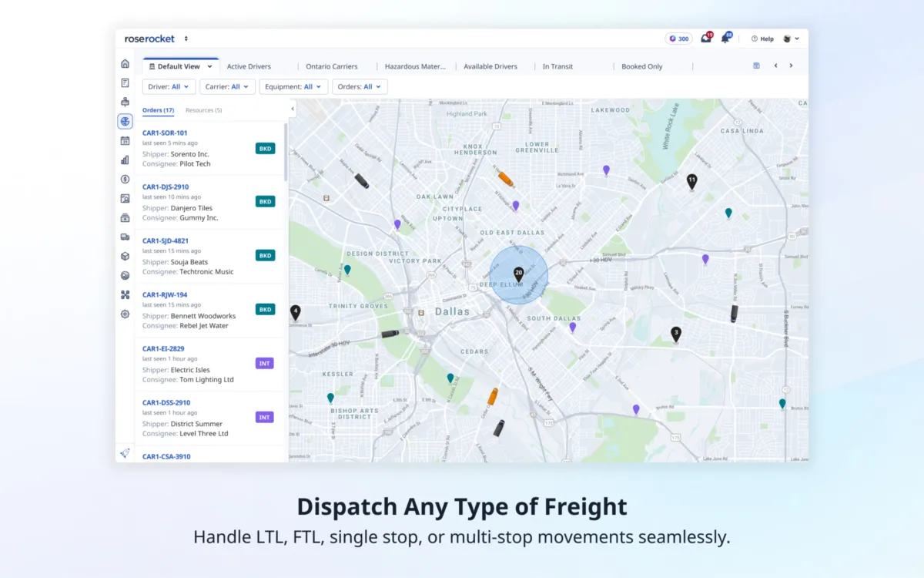Collapse the orders side panel arrow
The height and width of the screenshot is (578, 924).
point(293,109)
